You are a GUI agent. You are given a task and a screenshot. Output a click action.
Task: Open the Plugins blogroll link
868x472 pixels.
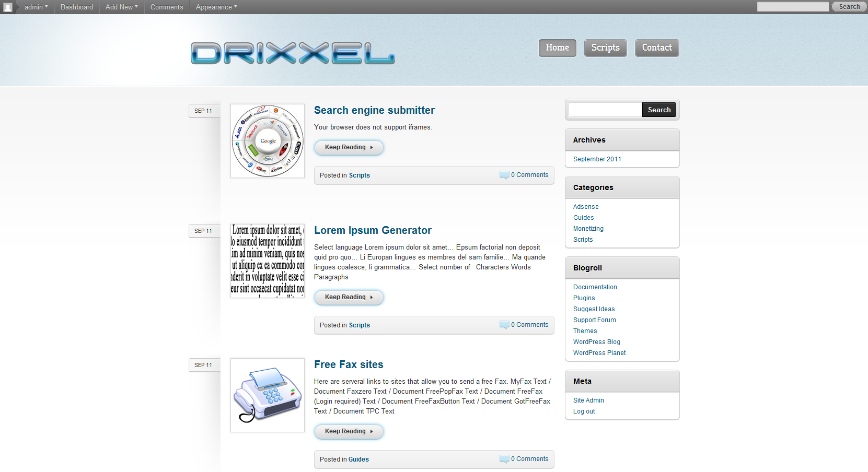tap(584, 298)
